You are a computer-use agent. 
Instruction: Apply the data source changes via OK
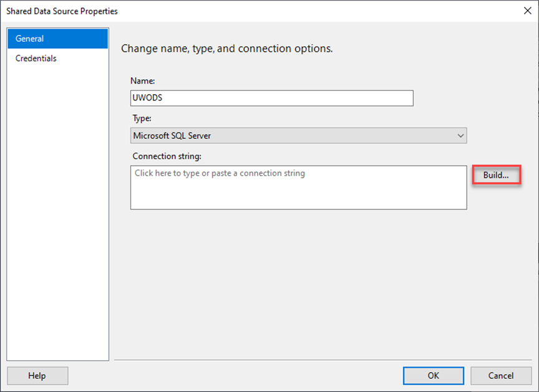[433, 375]
